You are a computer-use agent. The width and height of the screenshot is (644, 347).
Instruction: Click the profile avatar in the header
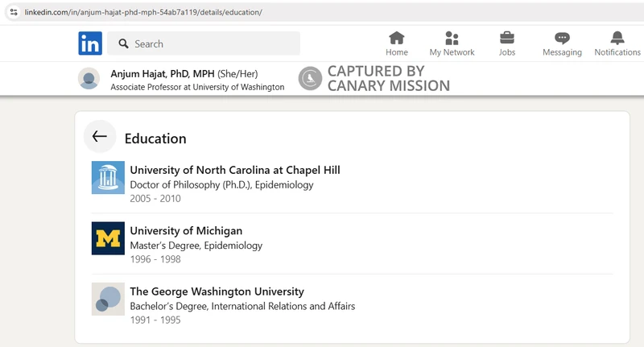coord(89,79)
